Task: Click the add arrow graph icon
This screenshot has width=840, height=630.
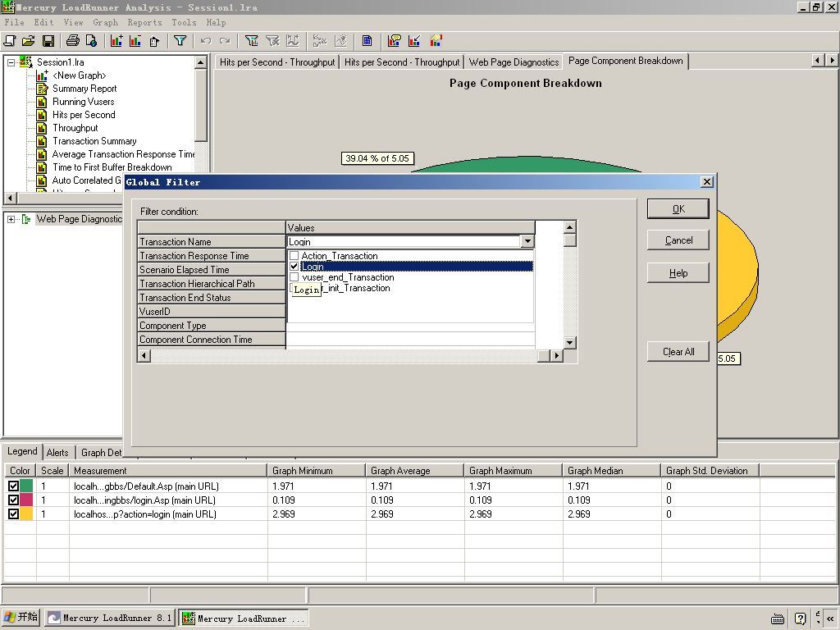Action: click(x=414, y=41)
